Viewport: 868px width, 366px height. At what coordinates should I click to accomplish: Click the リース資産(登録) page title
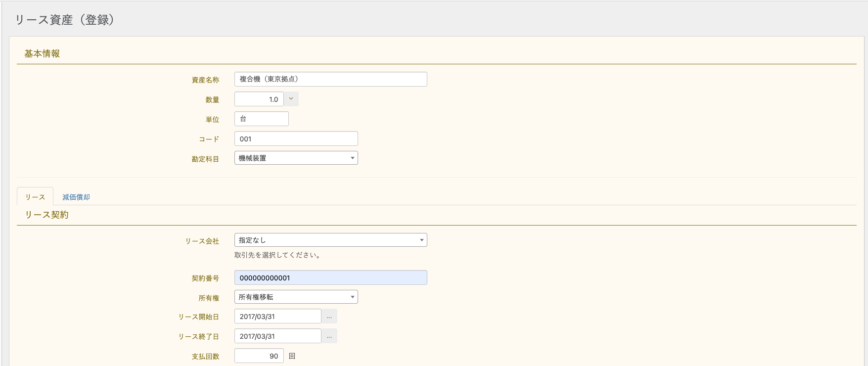(65, 20)
